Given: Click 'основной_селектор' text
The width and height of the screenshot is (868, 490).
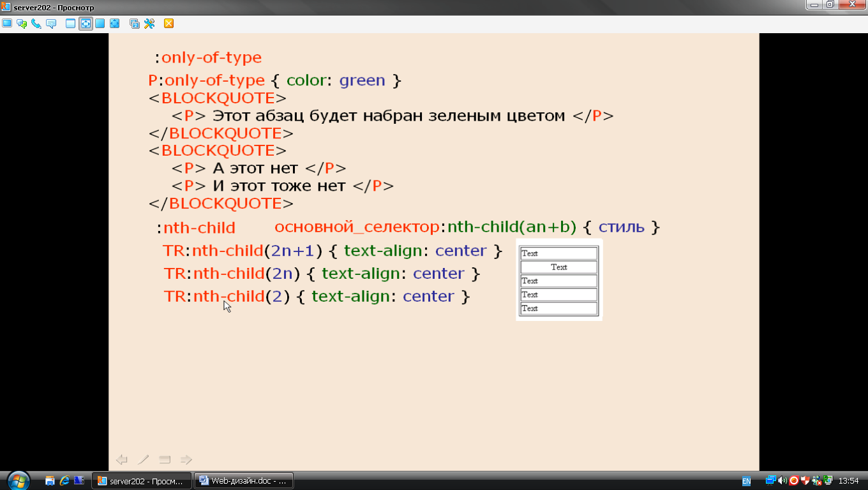Looking at the screenshot, I should [357, 228].
